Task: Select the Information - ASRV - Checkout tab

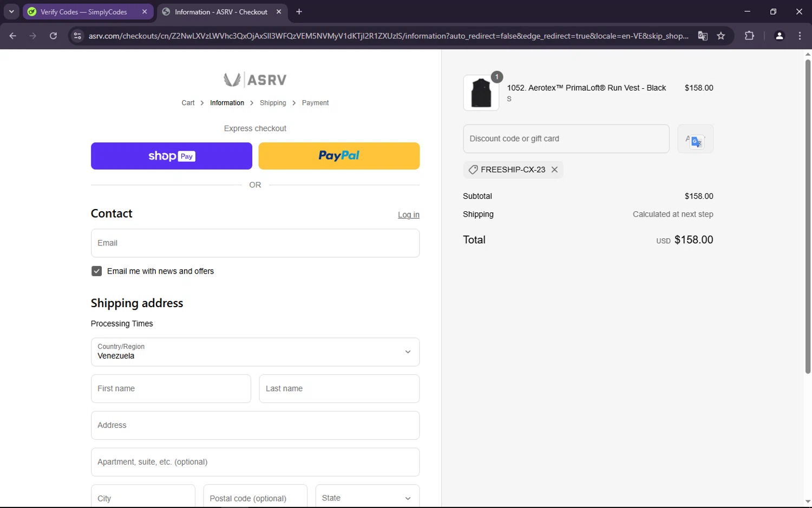Action: click(x=221, y=12)
